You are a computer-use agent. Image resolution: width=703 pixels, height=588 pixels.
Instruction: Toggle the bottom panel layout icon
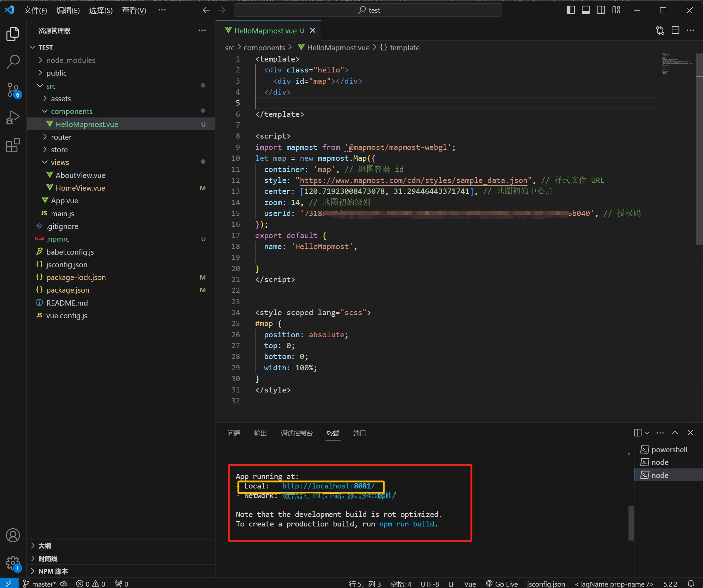click(x=586, y=10)
